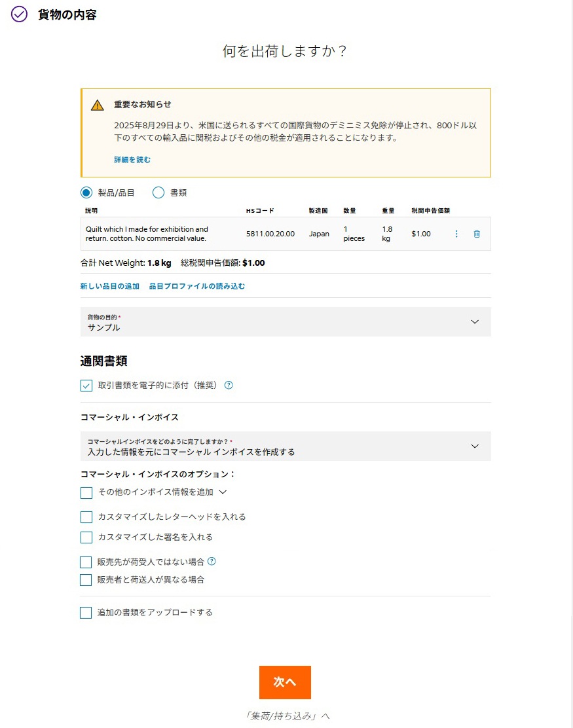
Task: Enable 追加の書類をアップロードする checkbox
Action: coord(86,613)
